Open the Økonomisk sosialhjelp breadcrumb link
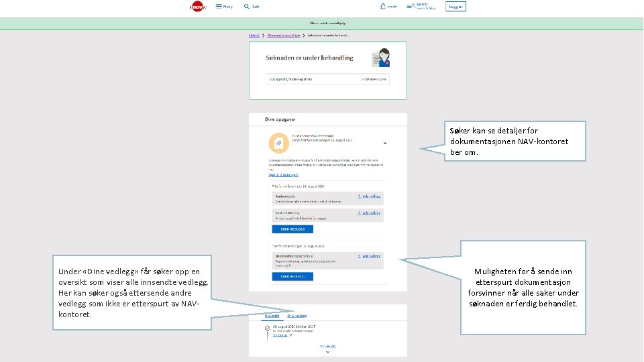Image resolution: width=644 pixels, height=362 pixels. coord(283,36)
